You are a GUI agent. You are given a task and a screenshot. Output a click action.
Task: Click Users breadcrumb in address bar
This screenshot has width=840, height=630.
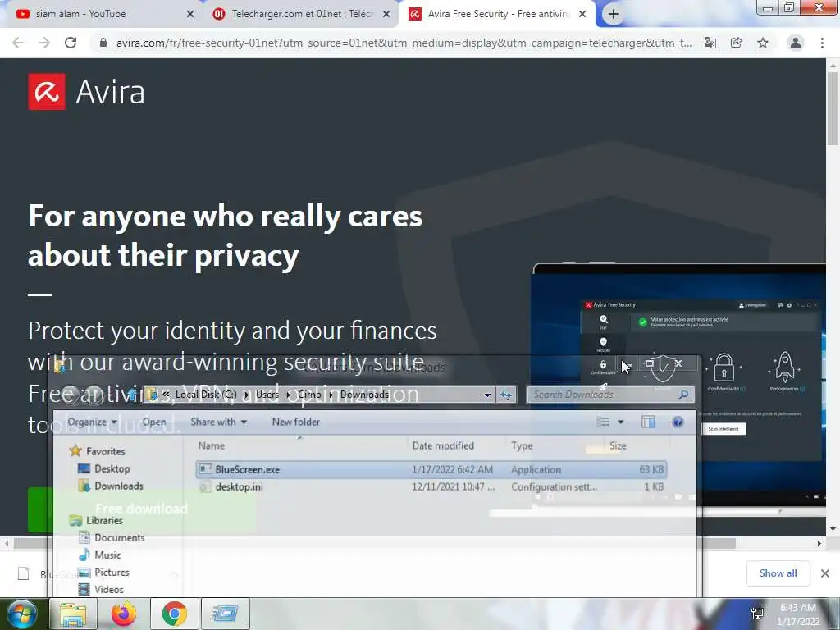click(x=267, y=395)
